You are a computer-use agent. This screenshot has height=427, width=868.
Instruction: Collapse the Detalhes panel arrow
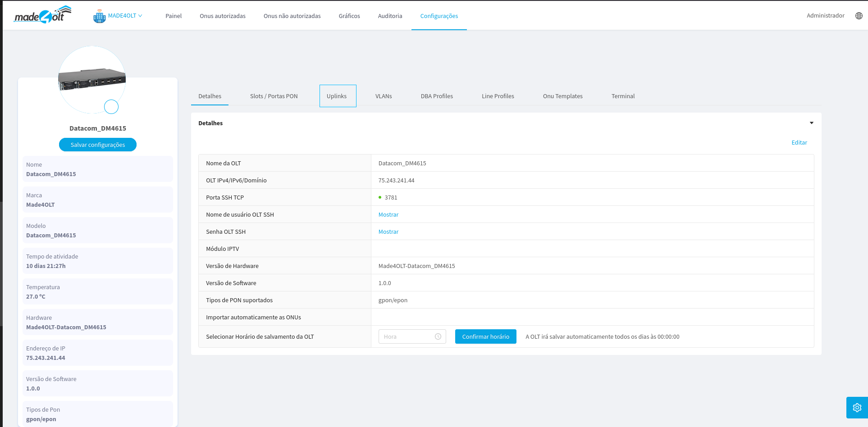point(811,123)
